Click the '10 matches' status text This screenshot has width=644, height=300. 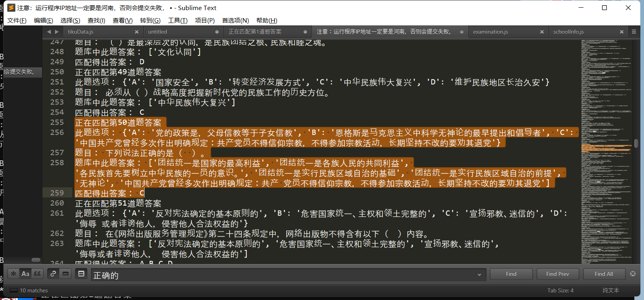34,290
